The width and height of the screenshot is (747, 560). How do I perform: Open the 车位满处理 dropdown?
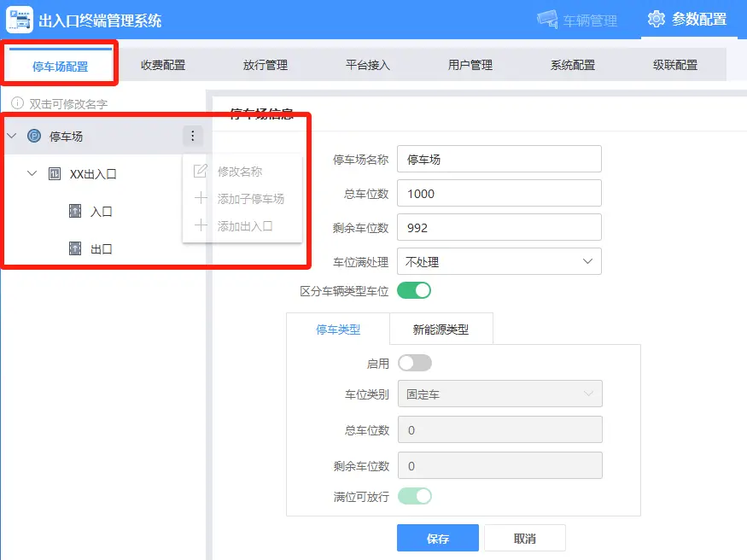(x=499, y=261)
